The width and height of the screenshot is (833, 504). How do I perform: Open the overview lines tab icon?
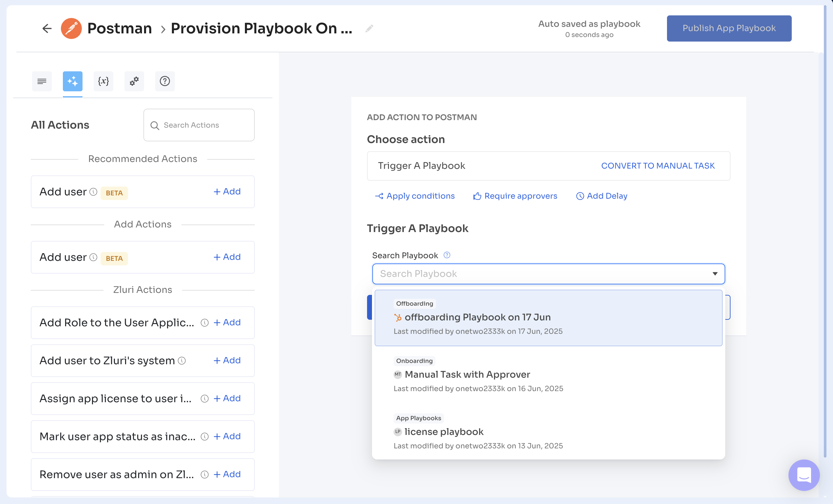(42, 81)
